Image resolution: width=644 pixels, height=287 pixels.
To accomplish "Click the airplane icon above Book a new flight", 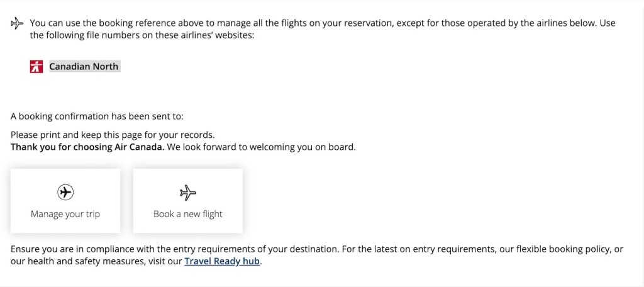I will [x=187, y=192].
